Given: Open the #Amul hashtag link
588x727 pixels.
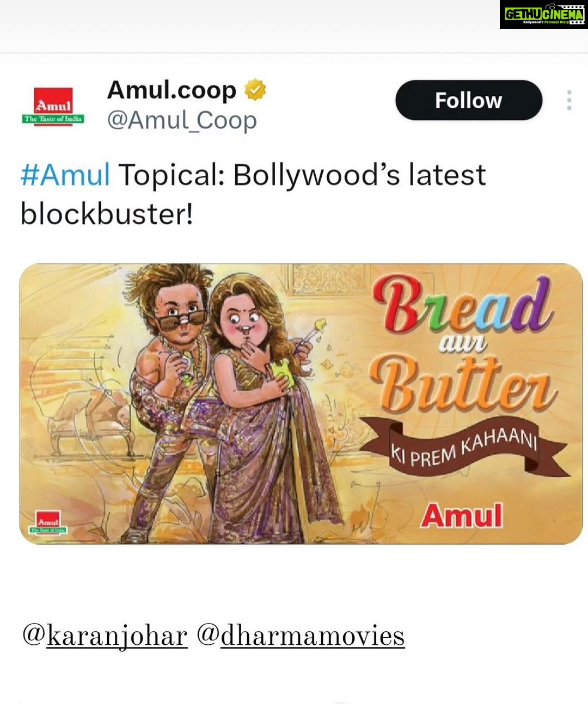Looking at the screenshot, I should (65, 175).
